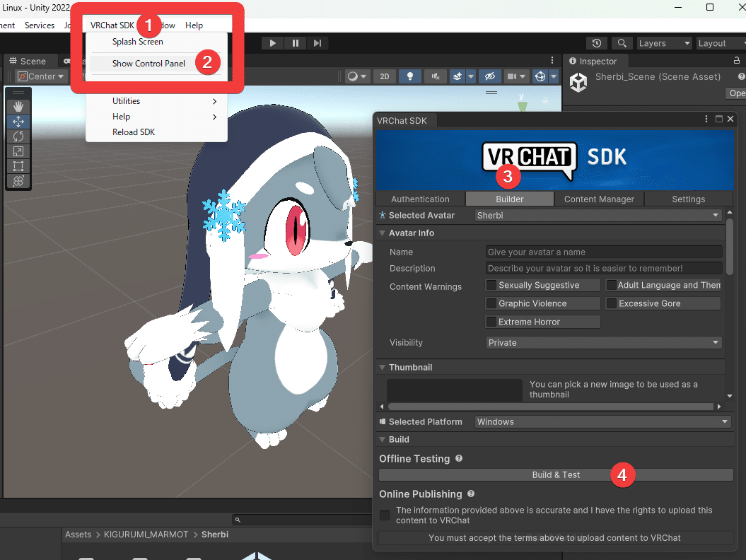This screenshot has height=560, width=746.
Task: Click the Build & Test button
Action: tap(556, 475)
